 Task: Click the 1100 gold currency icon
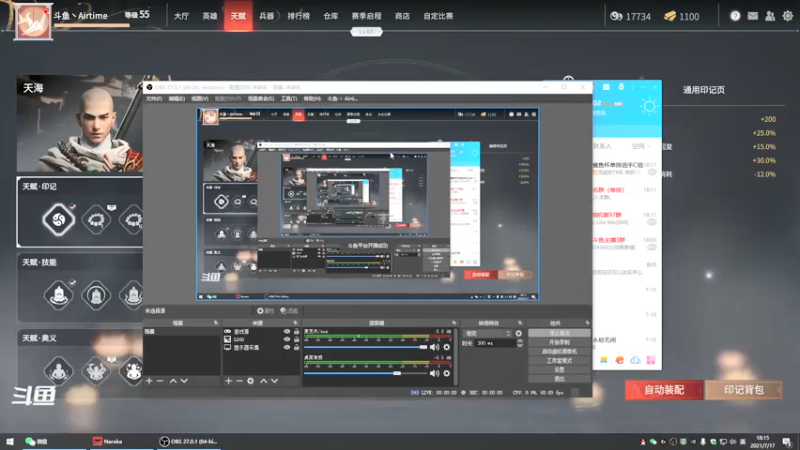(x=670, y=16)
